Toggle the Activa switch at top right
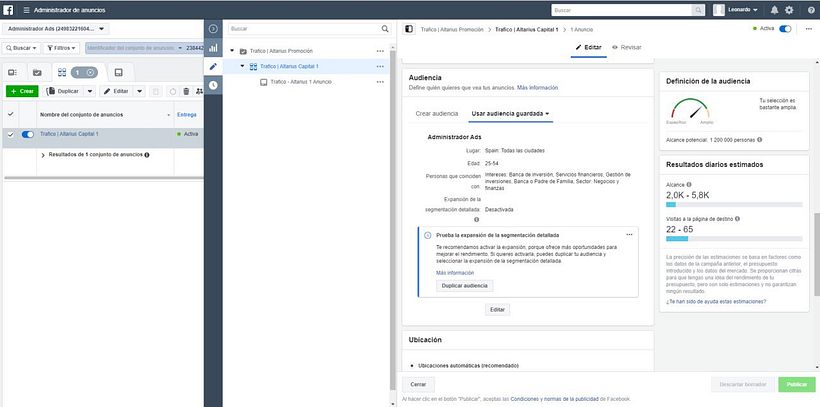 coord(785,29)
